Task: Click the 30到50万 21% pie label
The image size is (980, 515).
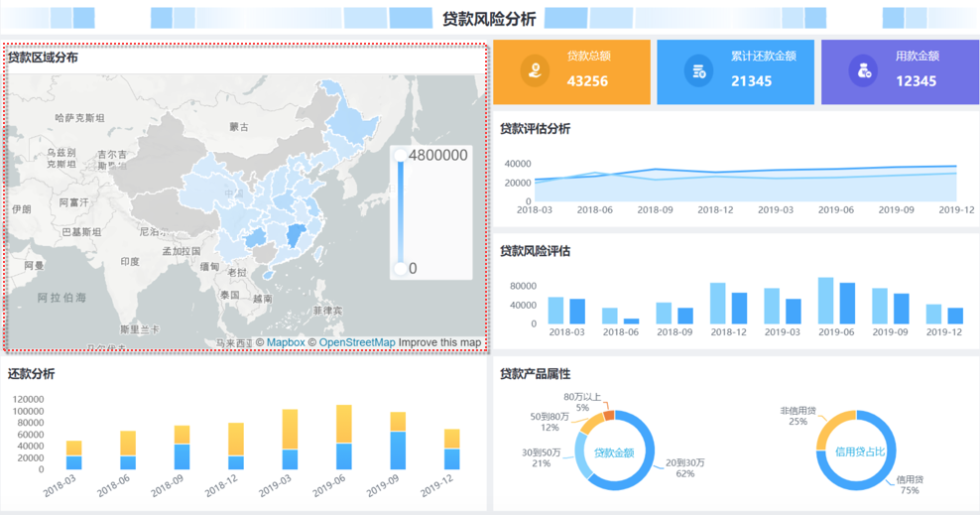Action: pos(542,457)
